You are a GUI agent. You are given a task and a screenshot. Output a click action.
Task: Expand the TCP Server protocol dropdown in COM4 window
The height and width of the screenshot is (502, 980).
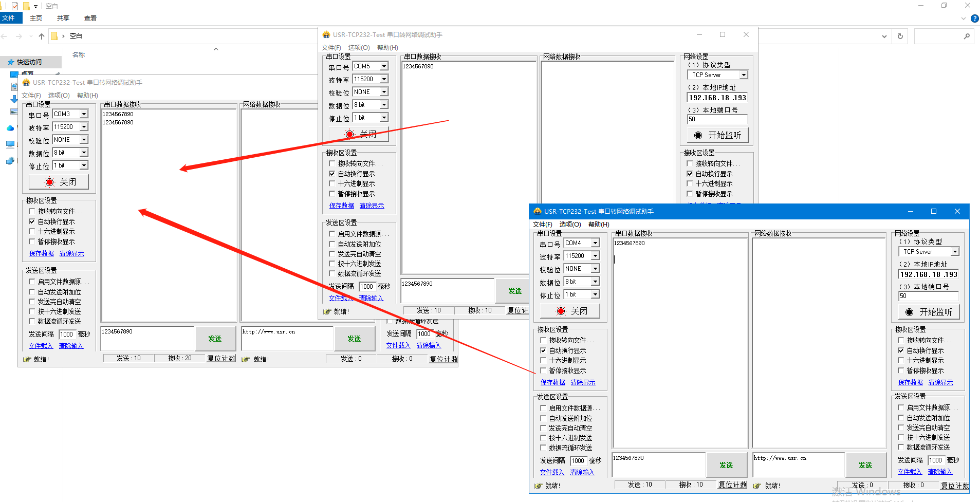point(954,252)
